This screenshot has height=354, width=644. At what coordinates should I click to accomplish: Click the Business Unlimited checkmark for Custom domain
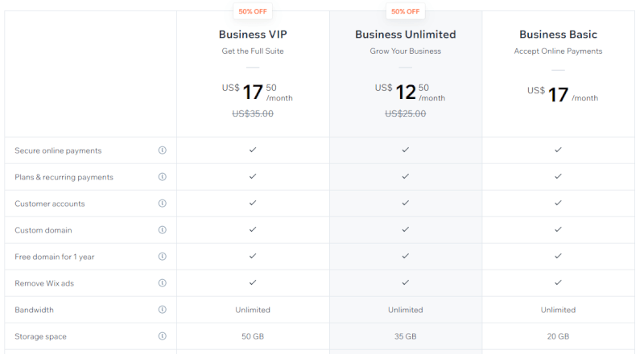(x=406, y=229)
